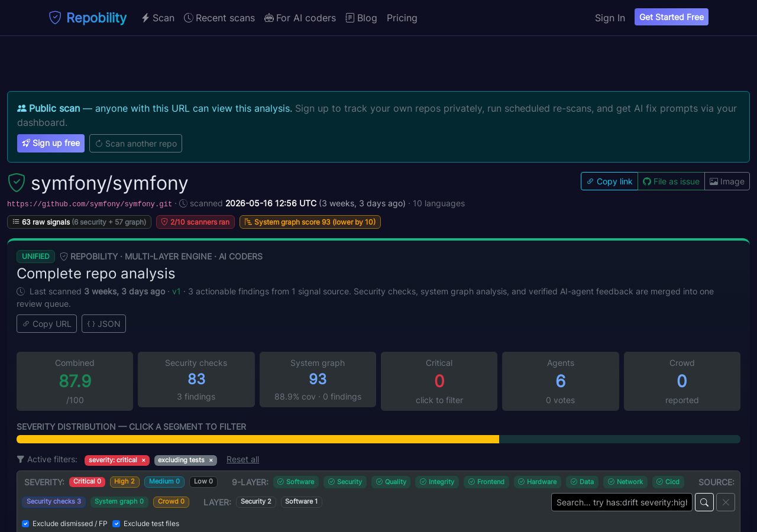Click the UNIFIED badge

pyautogui.click(x=35, y=257)
